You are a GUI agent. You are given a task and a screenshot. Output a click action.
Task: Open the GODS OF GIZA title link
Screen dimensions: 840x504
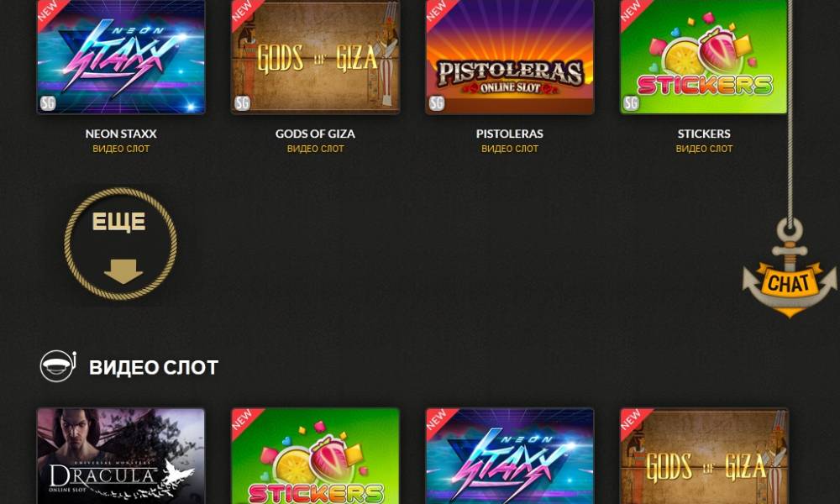click(x=315, y=134)
